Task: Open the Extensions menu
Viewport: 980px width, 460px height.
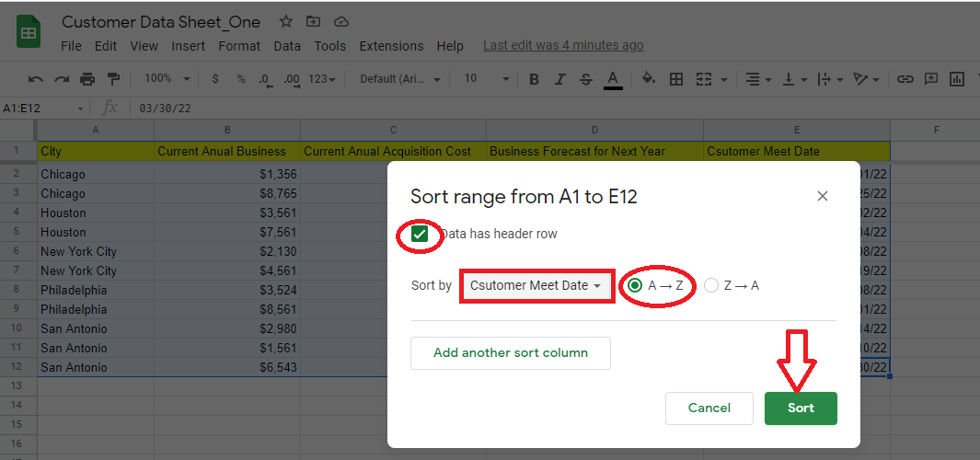Action: click(391, 46)
